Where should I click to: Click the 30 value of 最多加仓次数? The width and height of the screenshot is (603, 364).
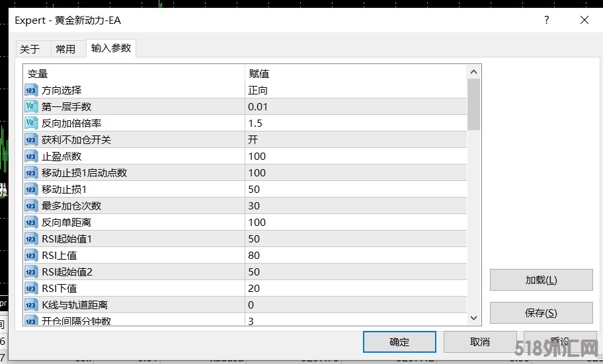click(x=254, y=206)
